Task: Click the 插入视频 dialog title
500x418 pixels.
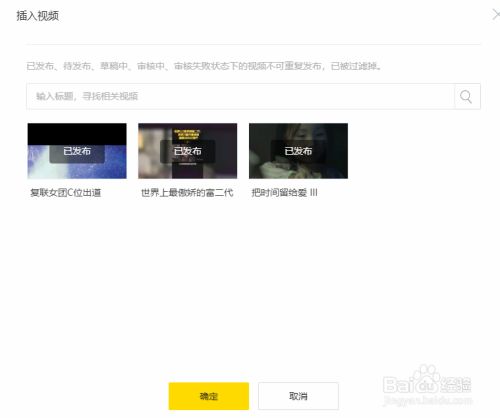Action: click(x=38, y=16)
